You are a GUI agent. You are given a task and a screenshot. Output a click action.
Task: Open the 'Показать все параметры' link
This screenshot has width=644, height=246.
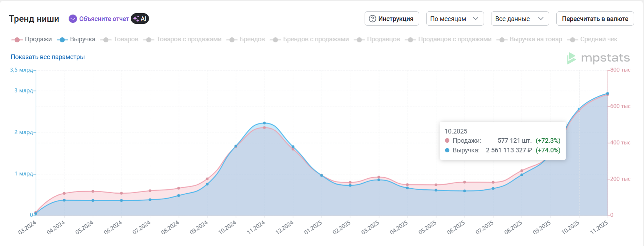pyautogui.click(x=48, y=57)
